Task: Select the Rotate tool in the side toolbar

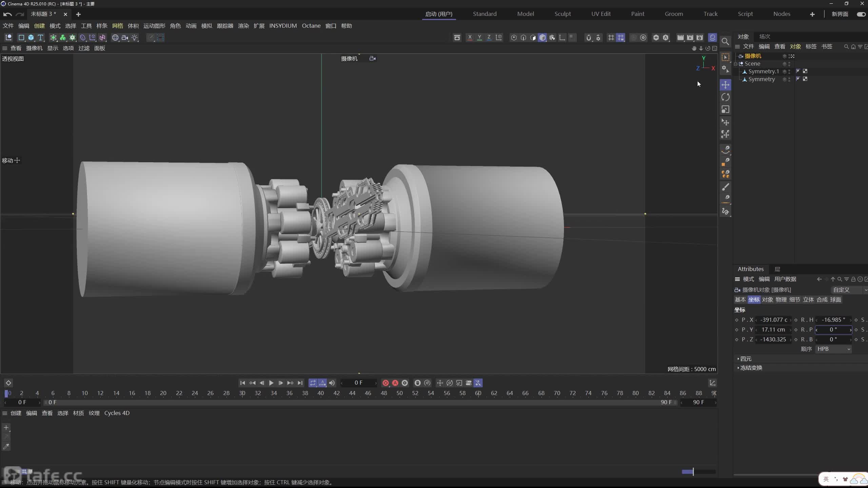Action: [725, 97]
